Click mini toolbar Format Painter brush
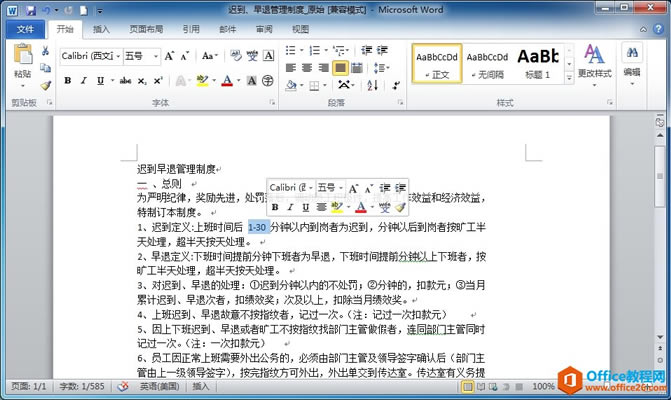The width and height of the screenshot is (671, 400). 400,207
